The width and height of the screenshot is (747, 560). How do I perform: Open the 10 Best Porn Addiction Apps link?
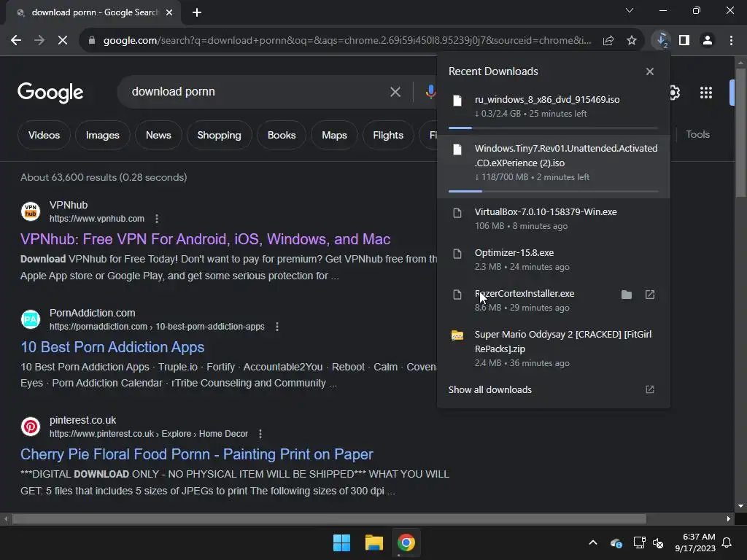pyautogui.click(x=112, y=347)
